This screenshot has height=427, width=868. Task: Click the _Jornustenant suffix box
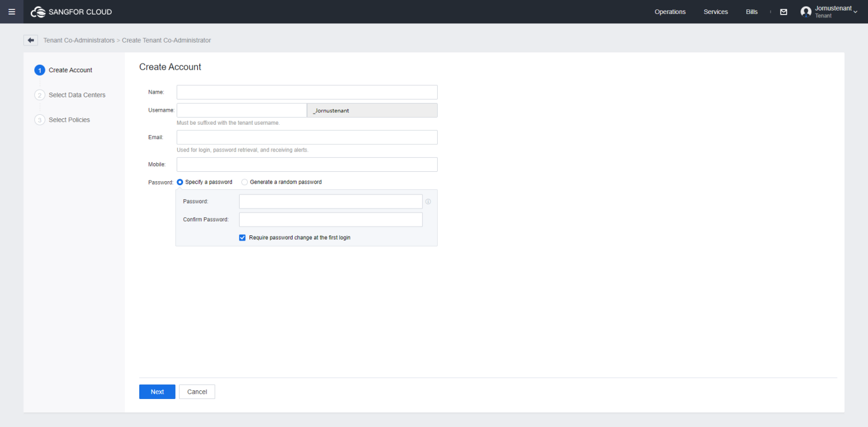point(372,111)
